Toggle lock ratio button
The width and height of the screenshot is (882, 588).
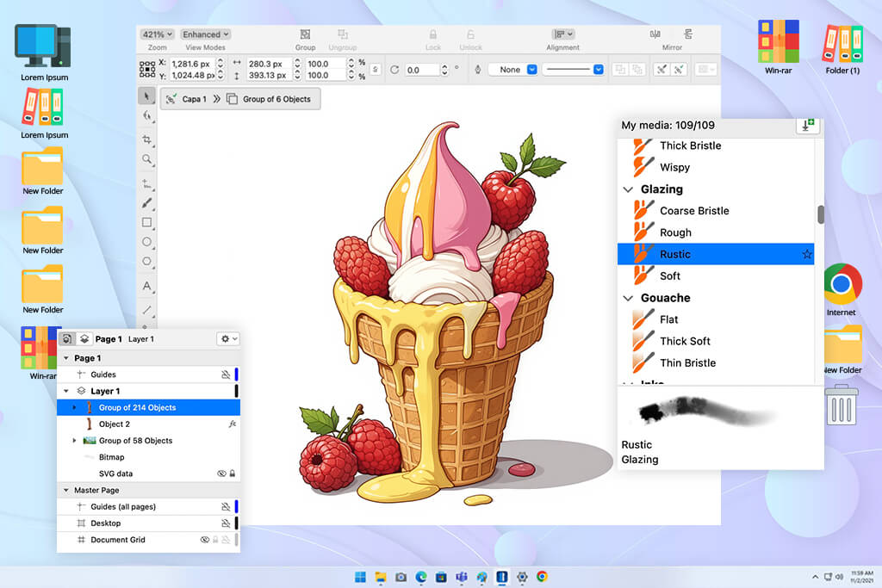point(376,70)
